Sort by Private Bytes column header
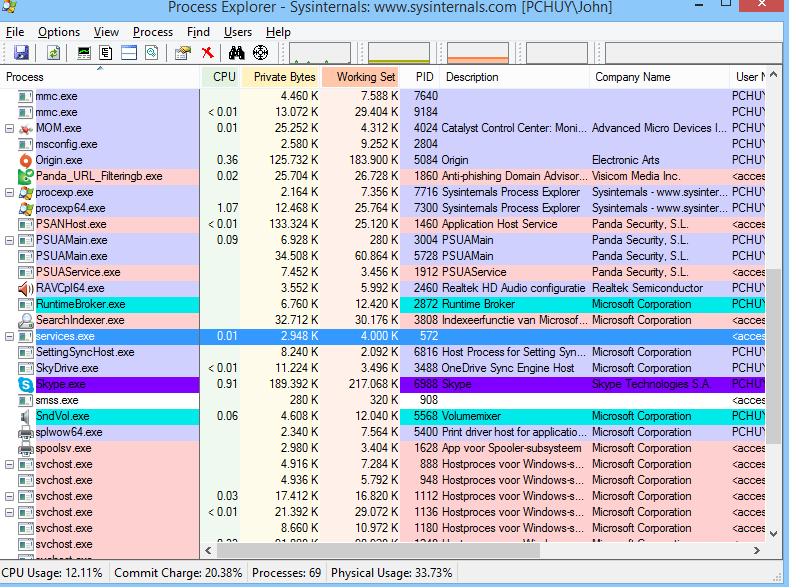This screenshot has width=789, height=587. (280, 77)
